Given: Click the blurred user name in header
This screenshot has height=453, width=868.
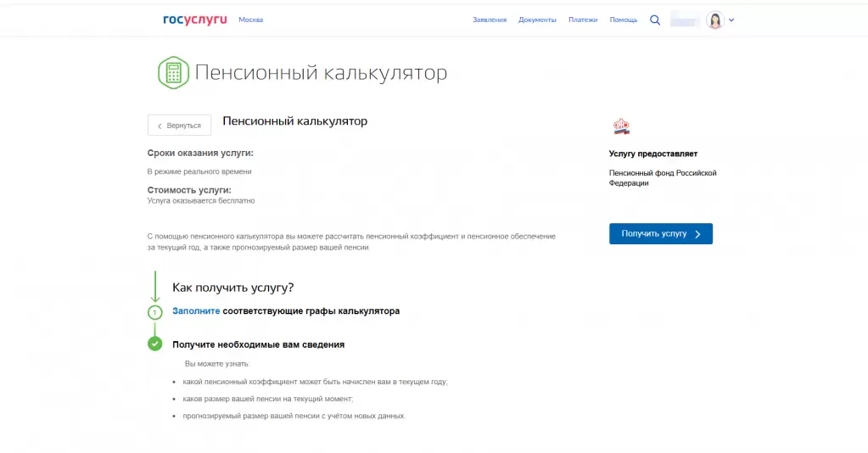Looking at the screenshot, I should click(x=686, y=20).
